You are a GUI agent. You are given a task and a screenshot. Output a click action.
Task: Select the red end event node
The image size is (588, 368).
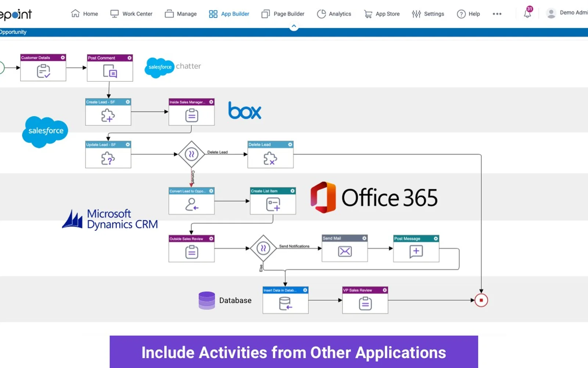click(481, 300)
